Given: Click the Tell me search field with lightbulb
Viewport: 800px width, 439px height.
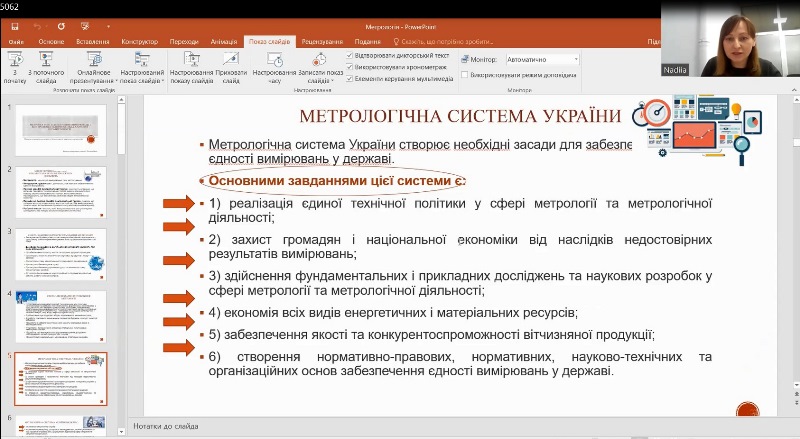Looking at the screenshot, I should (443, 42).
